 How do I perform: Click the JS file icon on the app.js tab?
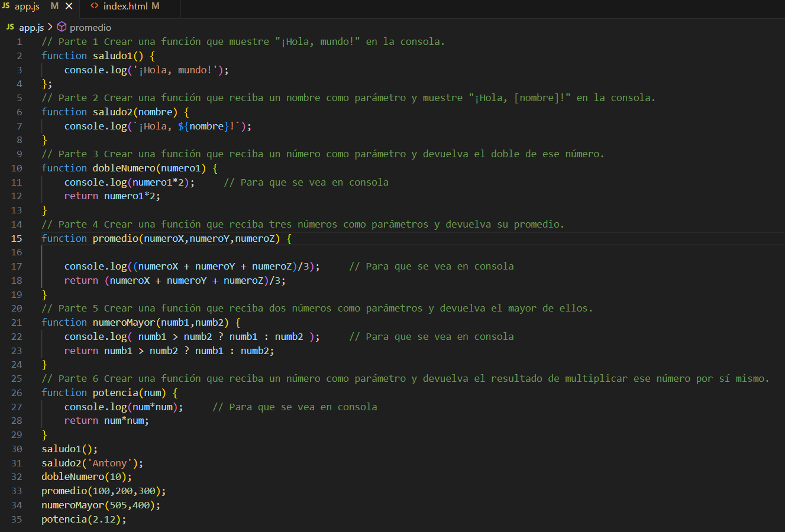[x=6, y=6]
